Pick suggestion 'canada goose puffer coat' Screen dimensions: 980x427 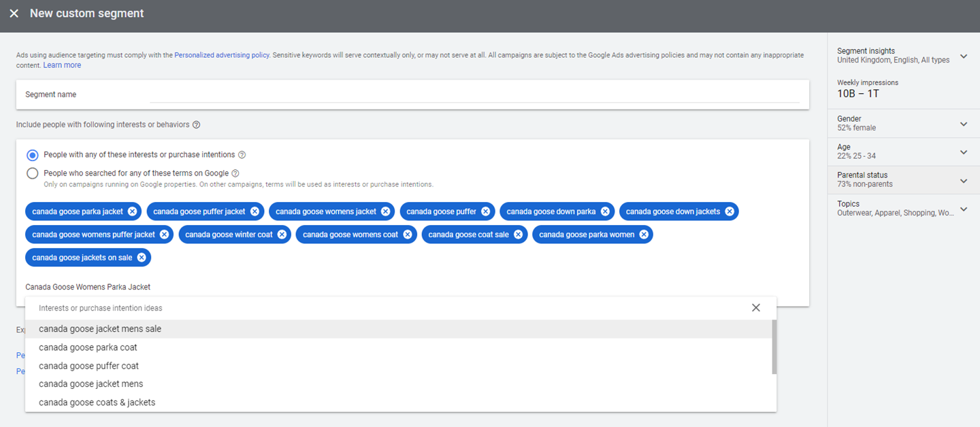point(399,366)
